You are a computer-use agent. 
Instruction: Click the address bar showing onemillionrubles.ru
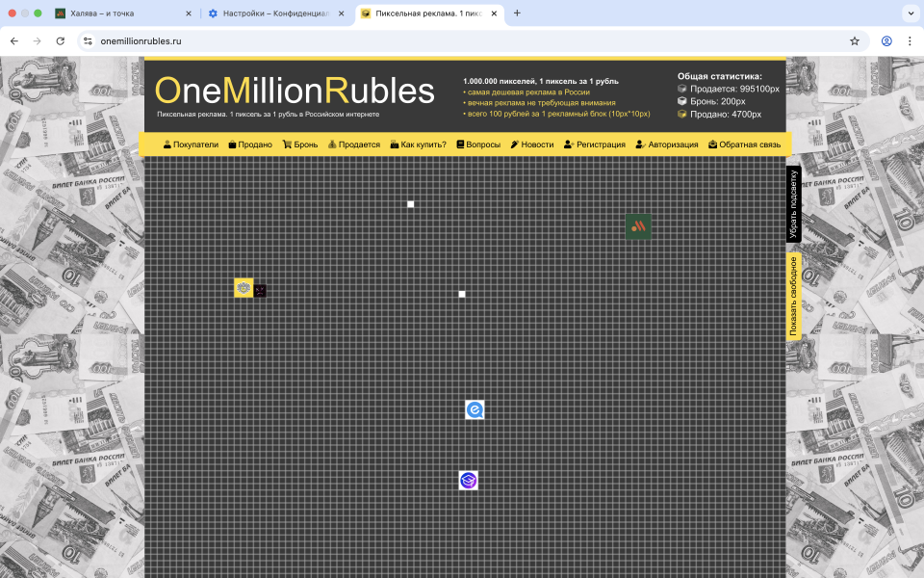[x=472, y=41]
